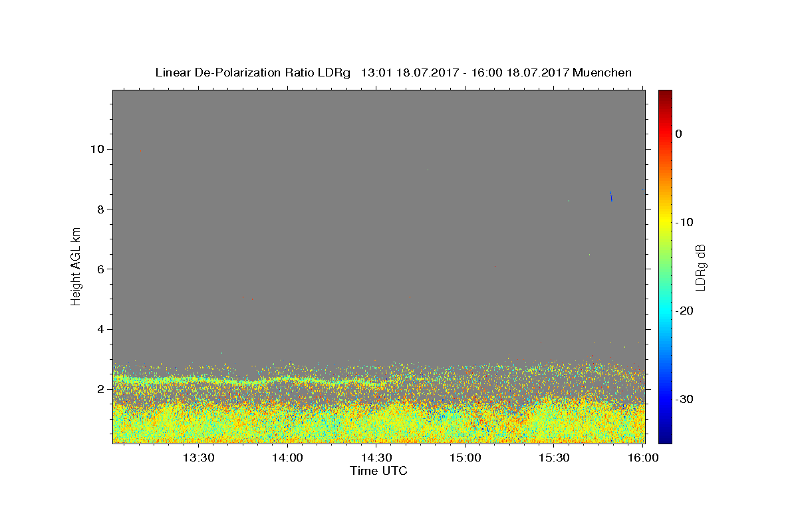Click the 4 km height tick label
This screenshot has height=532, width=798.
102,329
